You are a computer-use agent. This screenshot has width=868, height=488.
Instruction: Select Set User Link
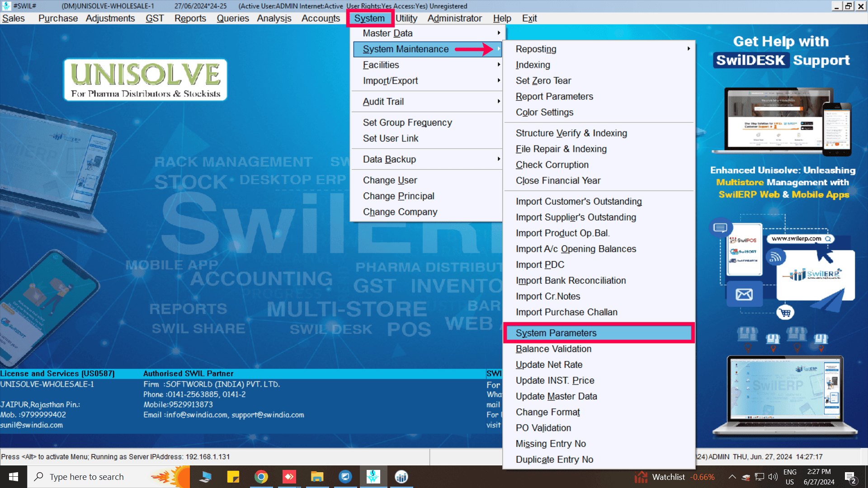pyautogui.click(x=427, y=139)
